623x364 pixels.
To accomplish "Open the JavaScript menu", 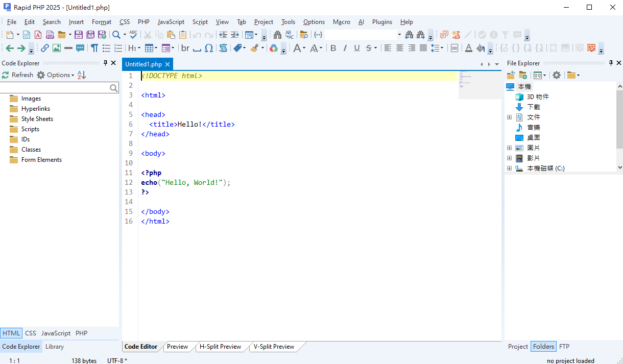I will point(171,22).
